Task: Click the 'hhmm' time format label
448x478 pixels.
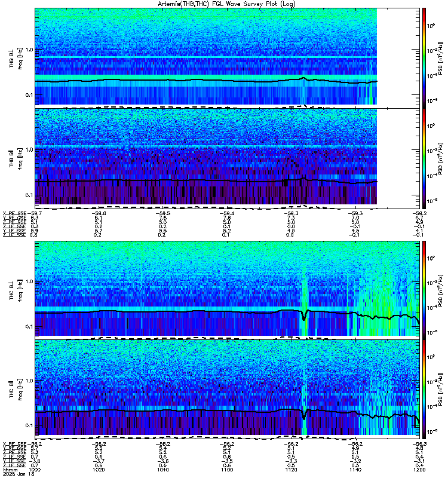Action: tap(10, 470)
